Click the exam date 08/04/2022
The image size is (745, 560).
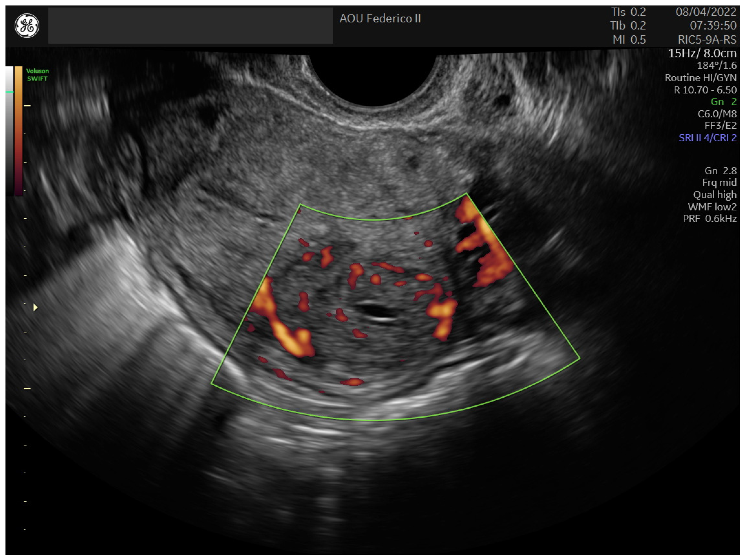pyautogui.click(x=706, y=12)
